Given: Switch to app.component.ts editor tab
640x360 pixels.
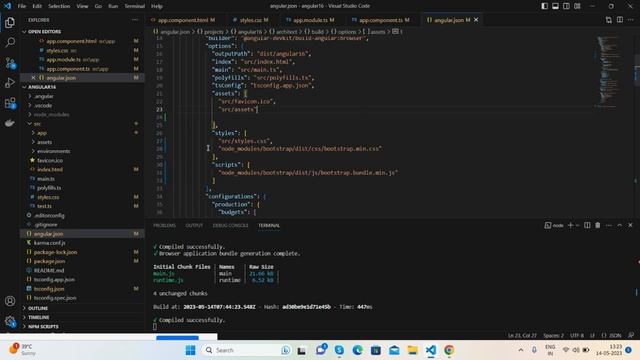Looking at the screenshot, I should 380,20.
